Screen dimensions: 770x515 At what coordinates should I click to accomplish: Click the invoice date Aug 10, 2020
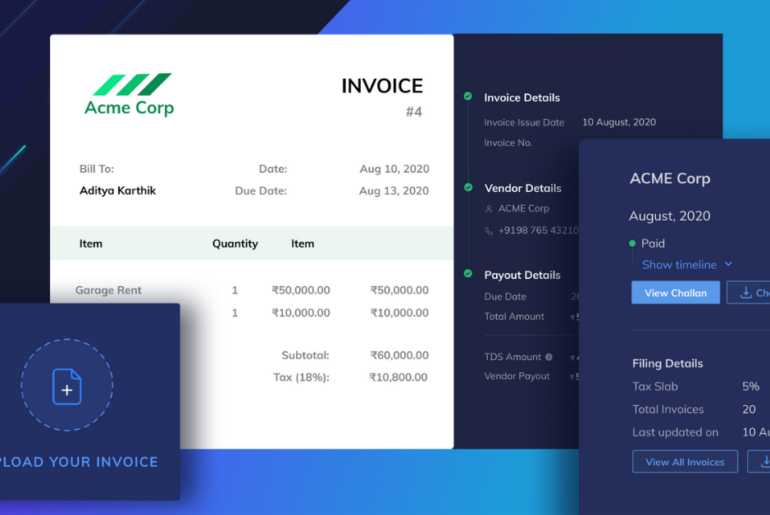click(394, 169)
